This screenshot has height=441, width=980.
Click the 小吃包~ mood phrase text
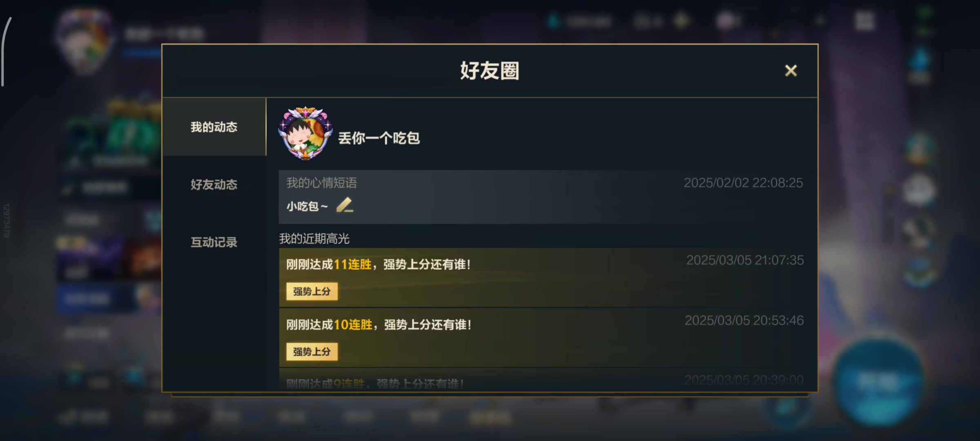tap(307, 206)
